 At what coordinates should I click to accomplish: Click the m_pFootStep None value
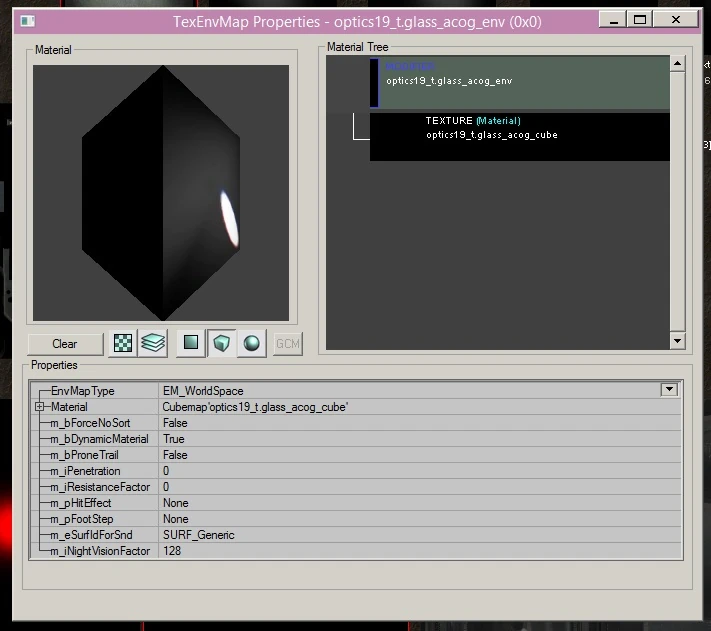pyautogui.click(x=175, y=519)
